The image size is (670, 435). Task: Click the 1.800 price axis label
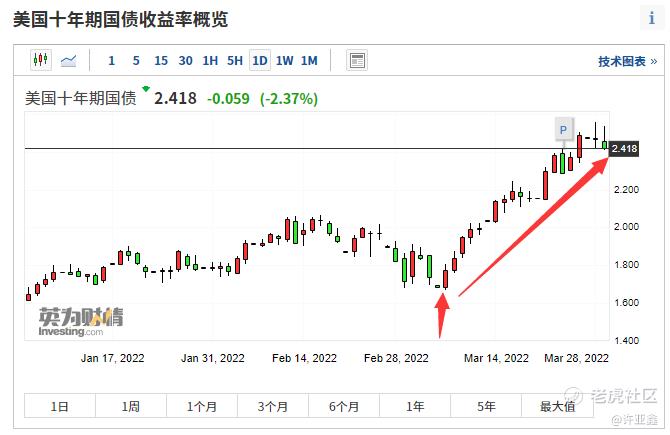pyautogui.click(x=626, y=265)
